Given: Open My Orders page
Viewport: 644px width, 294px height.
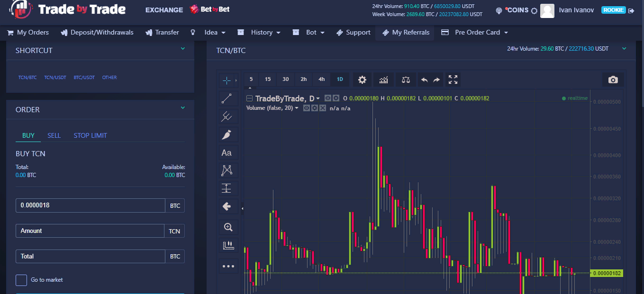Looking at the screenshot, I should (28, 32).
